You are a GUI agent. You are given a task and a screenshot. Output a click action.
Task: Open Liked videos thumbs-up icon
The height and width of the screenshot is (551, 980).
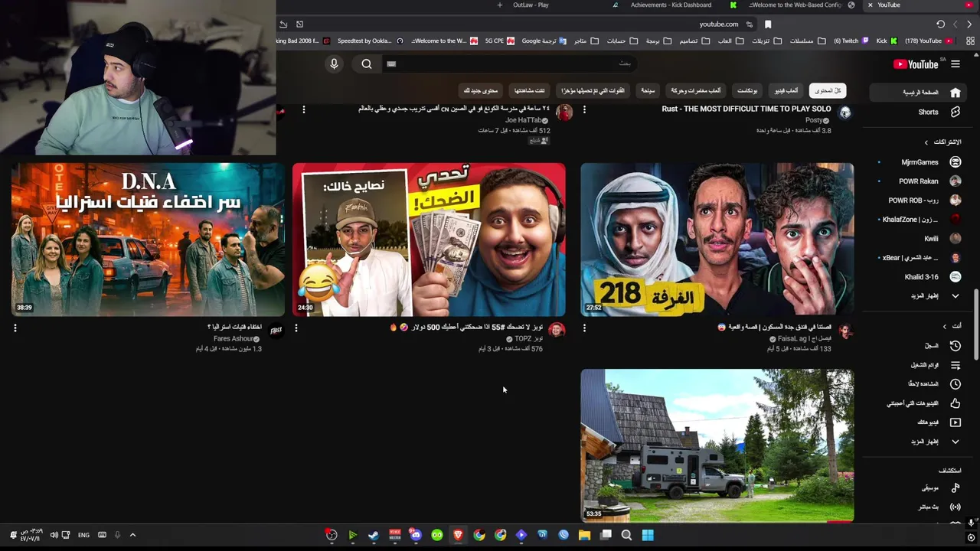coord(955,403)
